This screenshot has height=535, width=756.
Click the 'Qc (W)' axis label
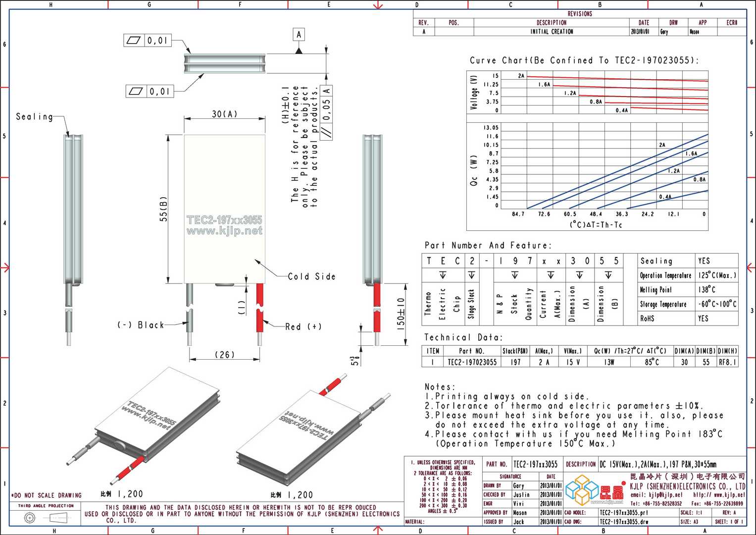pyautogui.click(x=474, y=171)
